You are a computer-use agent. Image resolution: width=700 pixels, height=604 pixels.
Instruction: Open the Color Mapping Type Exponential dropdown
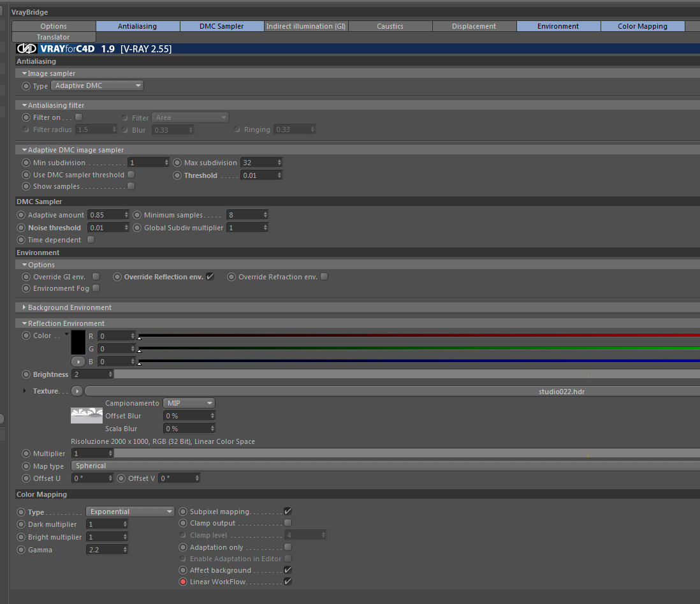coord(130,512)
